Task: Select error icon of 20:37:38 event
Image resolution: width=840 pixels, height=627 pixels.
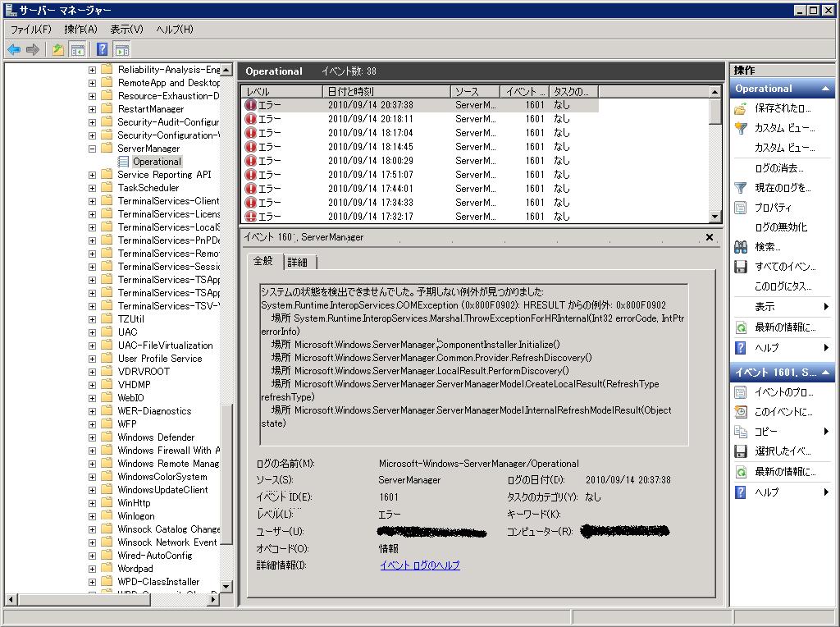Action: 250,105
